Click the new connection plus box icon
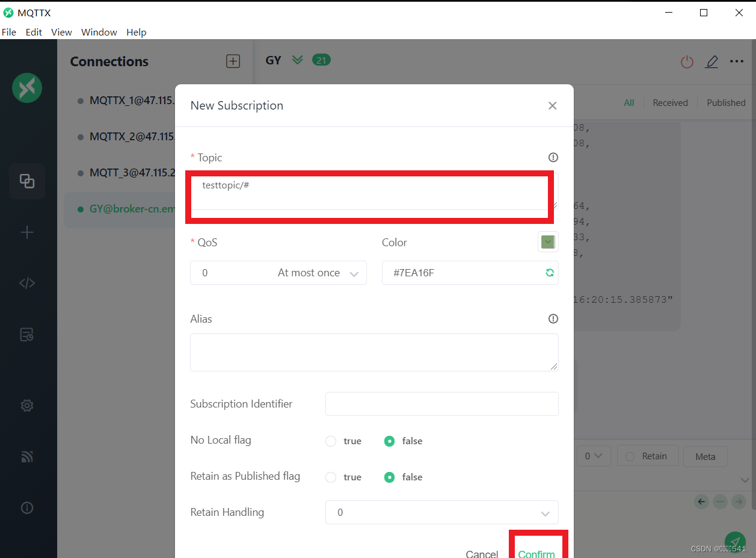Screen dimensions: 756x558 pos(233,61)
